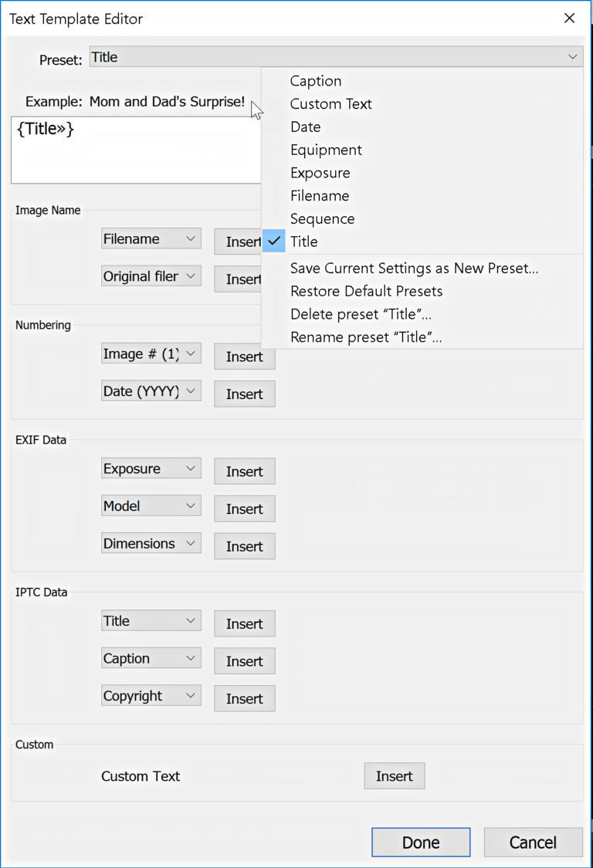Click the Insert button next to Custom Text
The image size is (593, 868).
point(394,775)
